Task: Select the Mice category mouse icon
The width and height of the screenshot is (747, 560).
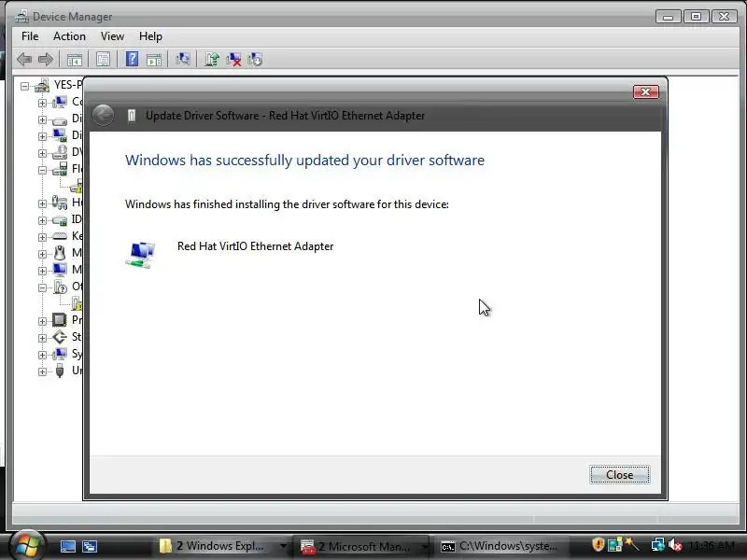Action: coord(60,253)
